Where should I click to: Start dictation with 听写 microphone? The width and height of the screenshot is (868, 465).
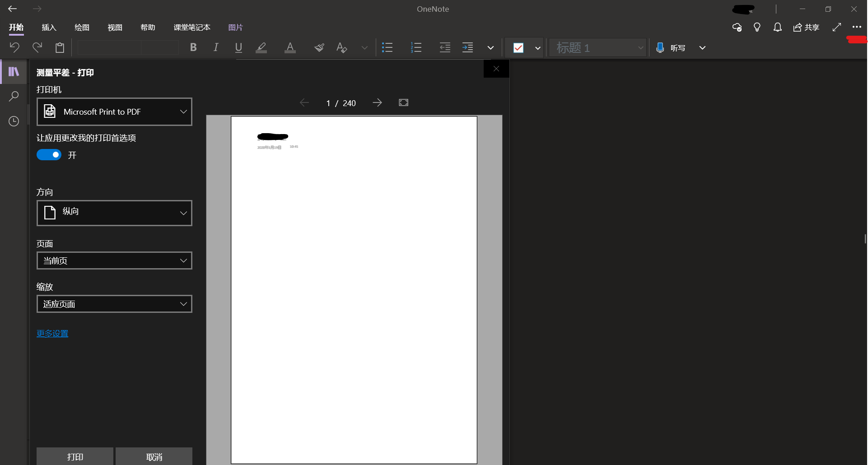pos(671,47)
